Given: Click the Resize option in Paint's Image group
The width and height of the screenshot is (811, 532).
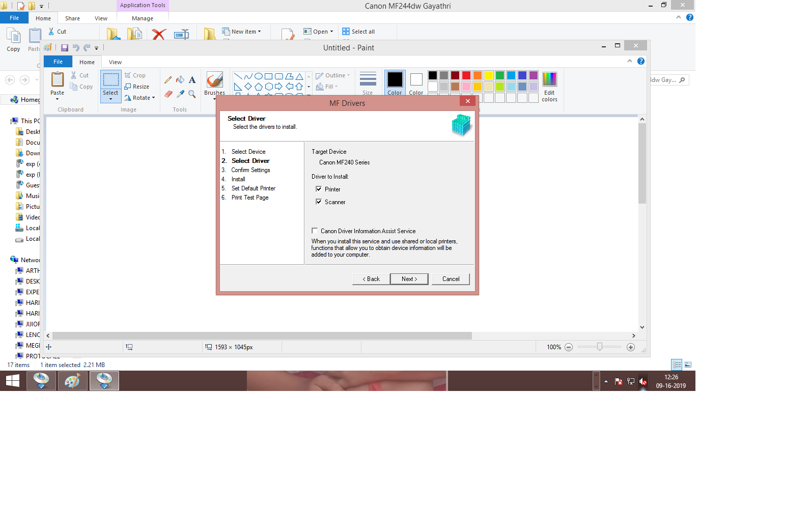Looking at the screenshot, I should pos(137,87).
